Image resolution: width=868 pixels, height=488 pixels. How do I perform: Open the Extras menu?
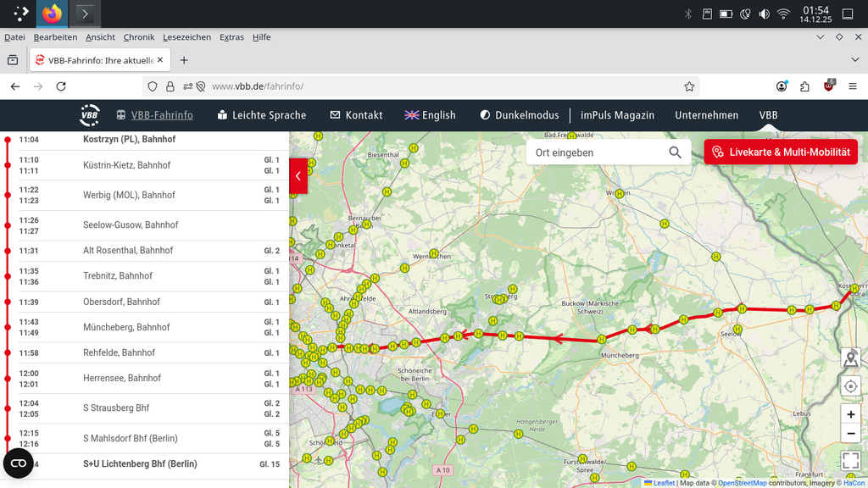tap(231, 37)
